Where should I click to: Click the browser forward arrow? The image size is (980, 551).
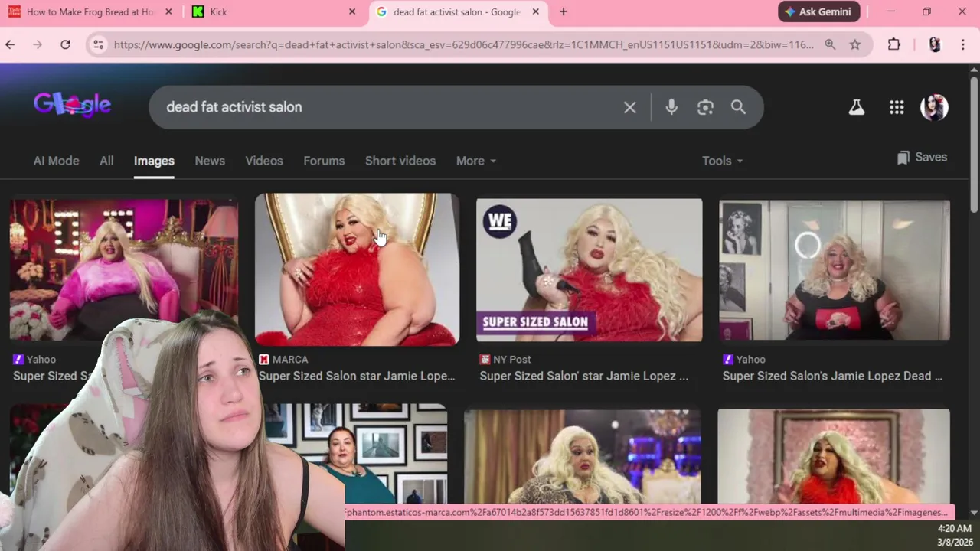[38, 45]
